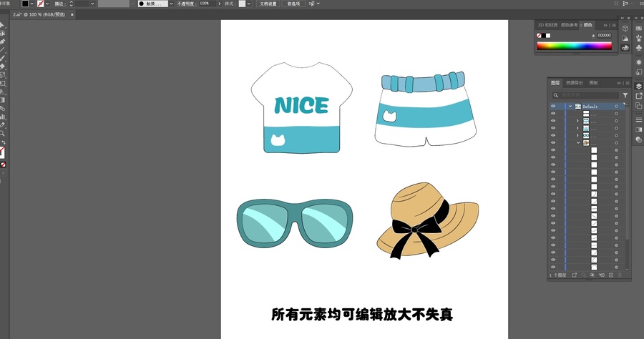The image size is (644, 339).
Task: Click the 文档设置 button
Action: click(268, 4)
